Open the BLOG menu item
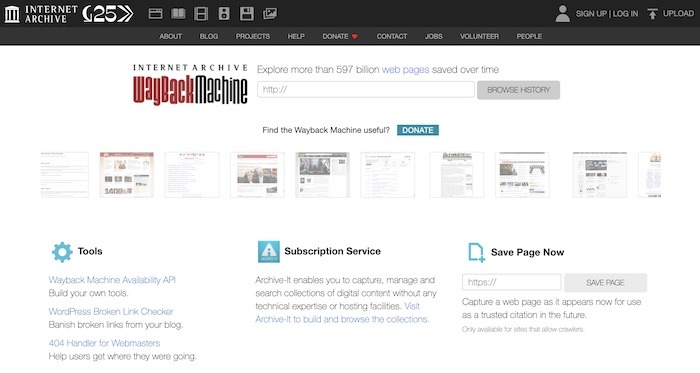 (209, 37)
